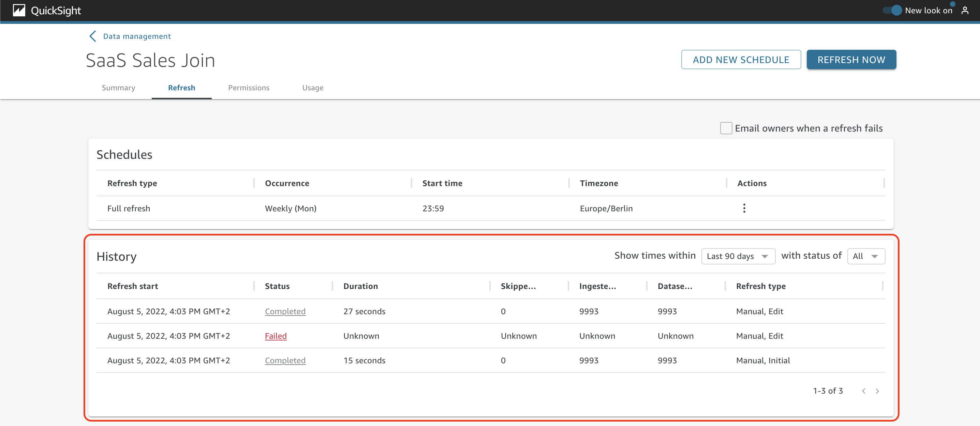The image size is (980, 426).
Task: Open the Usage tab
Action: pyautogui.click(x=313, y=88)
